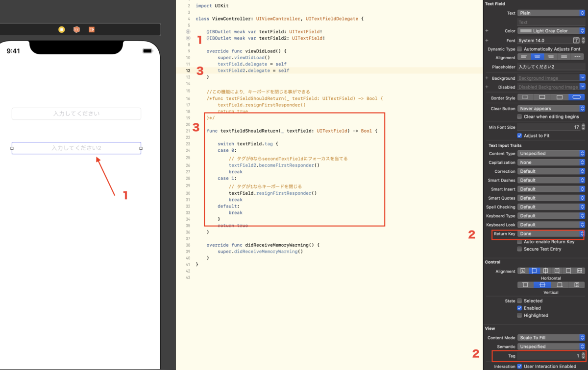
Task: Open the Return Key dropdown showing Done
Action: click(551, 234)
